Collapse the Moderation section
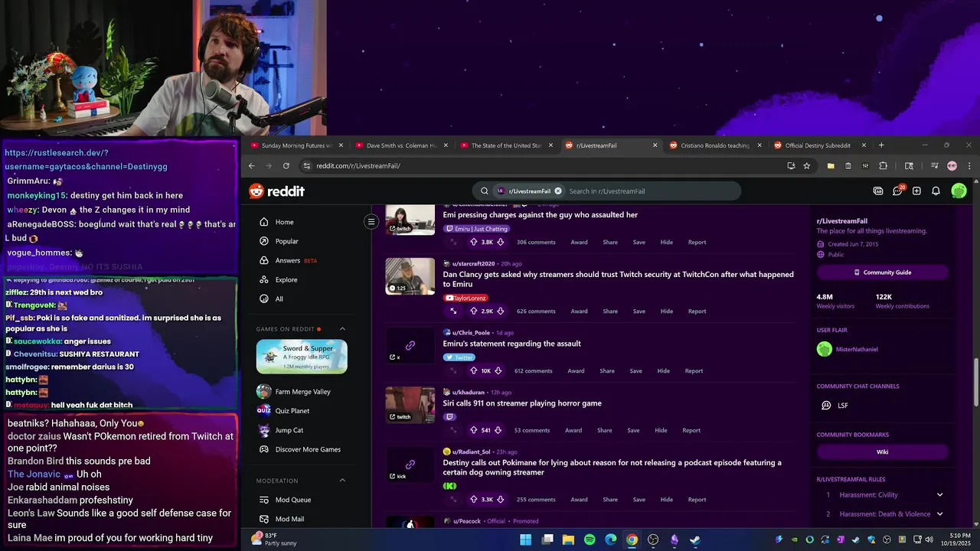Screen dimensions: 980x551 [342, 481]
